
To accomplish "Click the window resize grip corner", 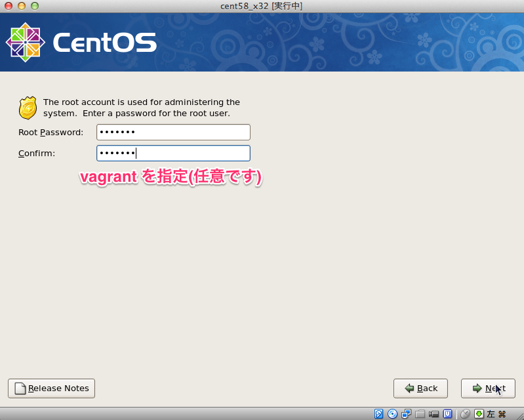I will [x=520, y=416].
